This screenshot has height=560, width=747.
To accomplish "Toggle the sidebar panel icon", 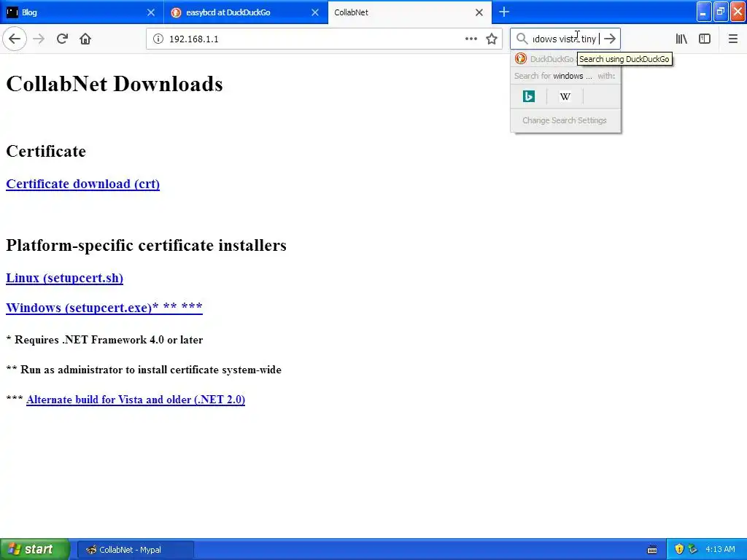I will coord(705,39).
